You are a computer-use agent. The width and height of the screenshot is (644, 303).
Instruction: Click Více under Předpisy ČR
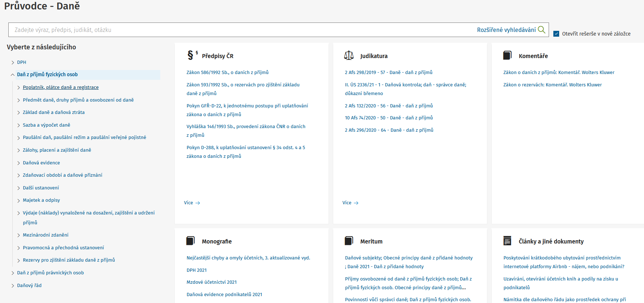pos(189,203)
